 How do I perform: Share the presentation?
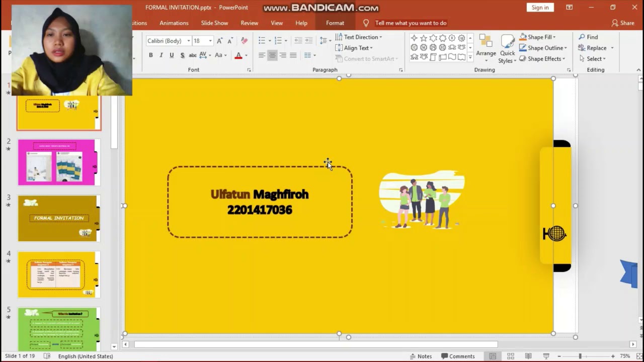[623, 23]
